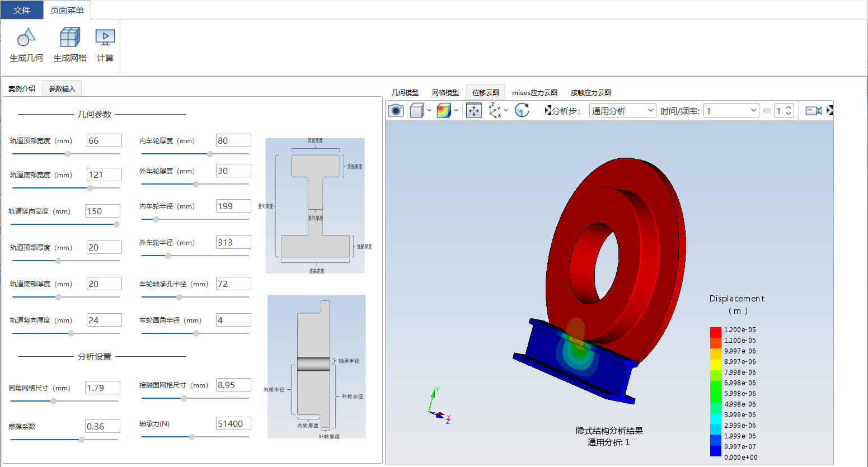The height and width of the screenshot is (467, 868).
Task: Switch to the 案例介绍 tab
Action: pos(22,88)
